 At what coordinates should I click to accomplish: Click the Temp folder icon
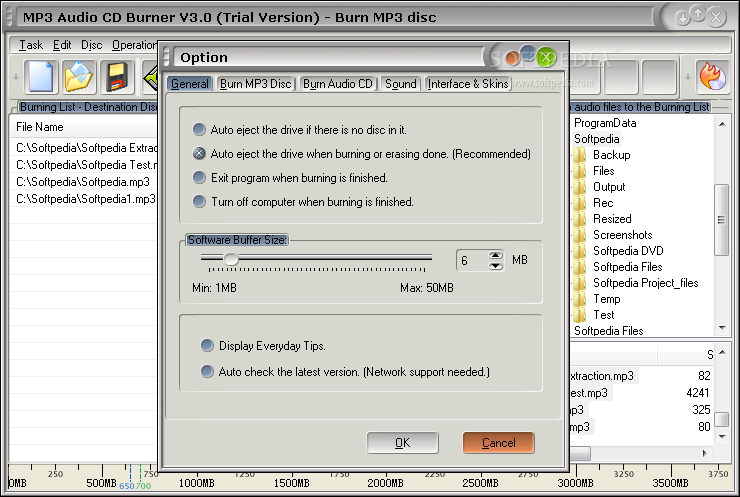[x=580, y=299]
